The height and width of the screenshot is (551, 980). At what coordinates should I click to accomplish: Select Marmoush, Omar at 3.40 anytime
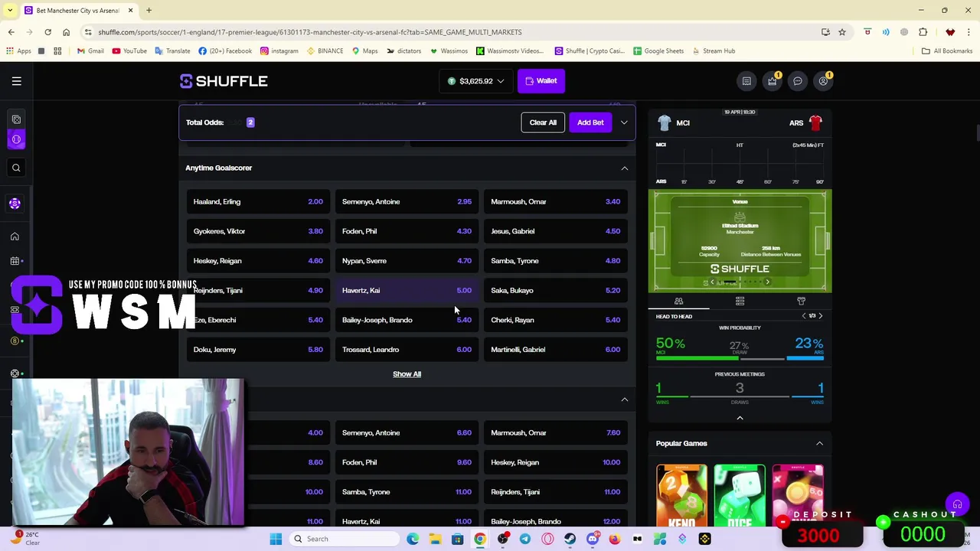(x=555, y=202)
